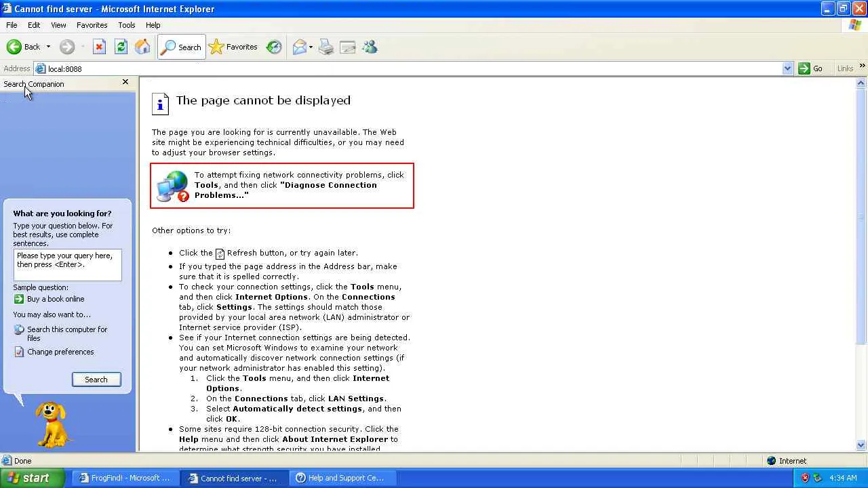The height and width of the screenshot is (488, 868).
Task: Click the Rover dog search assistant
Action: 52,424
